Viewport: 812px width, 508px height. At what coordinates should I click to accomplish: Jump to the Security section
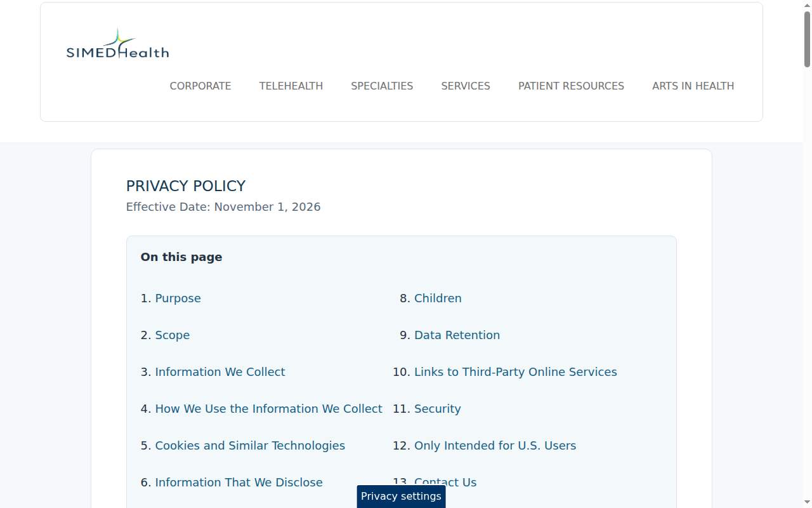438,409
